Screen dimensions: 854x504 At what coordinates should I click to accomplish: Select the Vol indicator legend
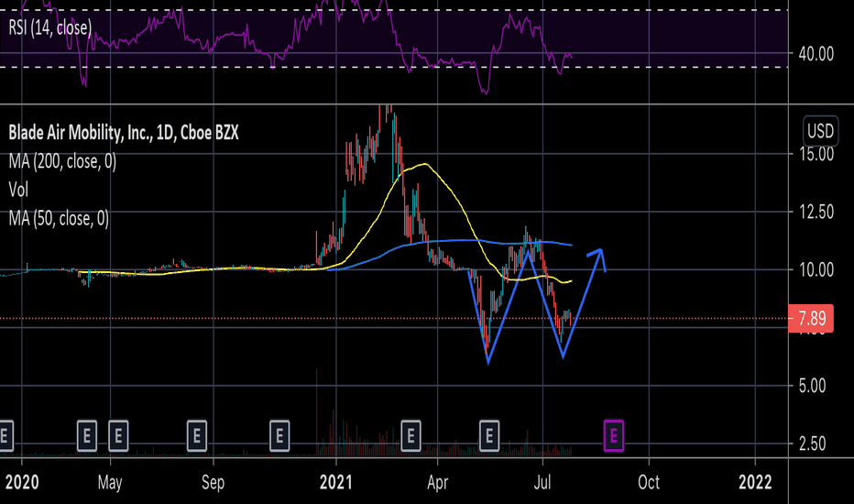click(18, 190)
